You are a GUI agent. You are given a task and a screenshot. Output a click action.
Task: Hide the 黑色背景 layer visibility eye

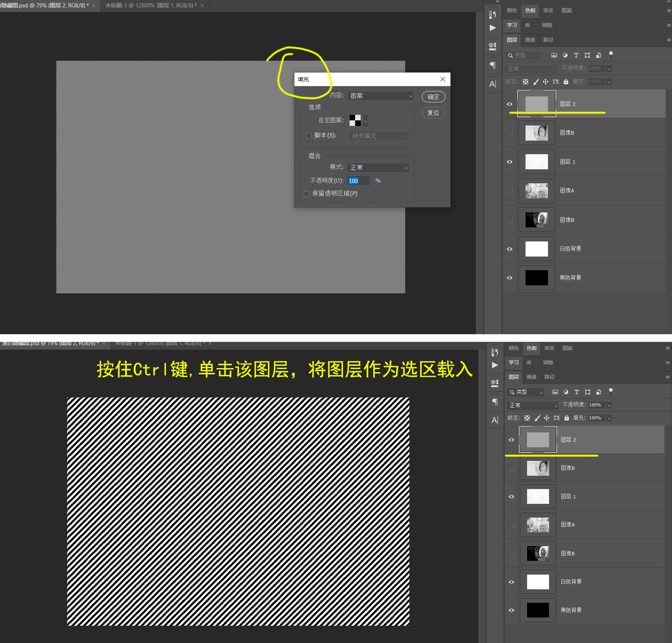click(x=510, y=278)
